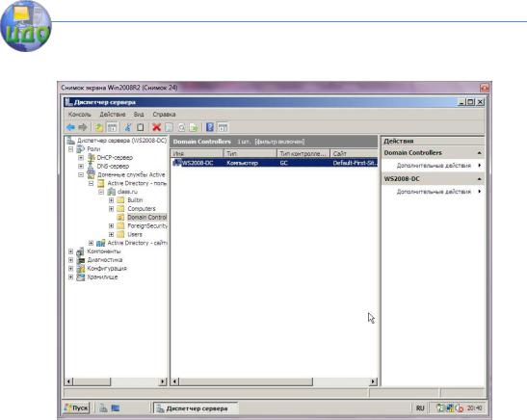Click the Copy clipboard toolbar icon
This screenshot has width=527, height=420.
click(141, 127)
